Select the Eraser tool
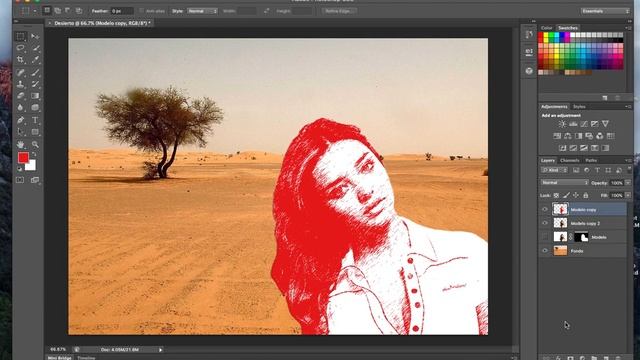Screen dimensions: 640x360 pyautogui.click(x=20, y=96)
